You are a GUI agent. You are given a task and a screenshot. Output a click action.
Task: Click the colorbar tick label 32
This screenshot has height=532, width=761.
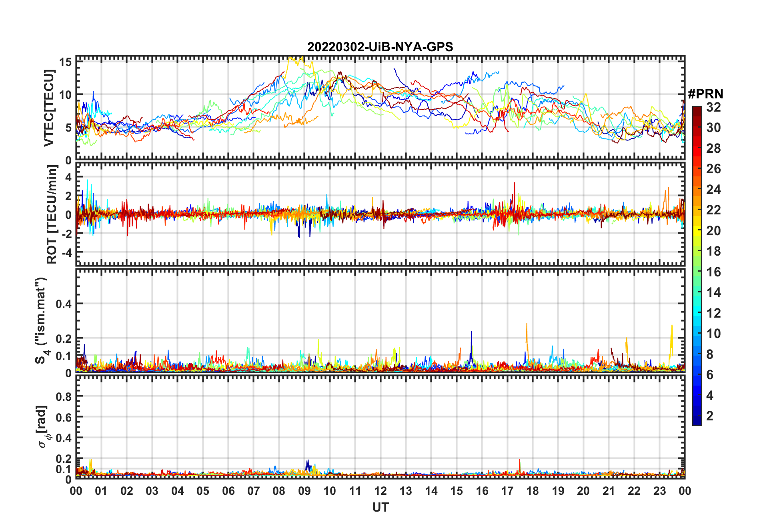click(713, 107)
